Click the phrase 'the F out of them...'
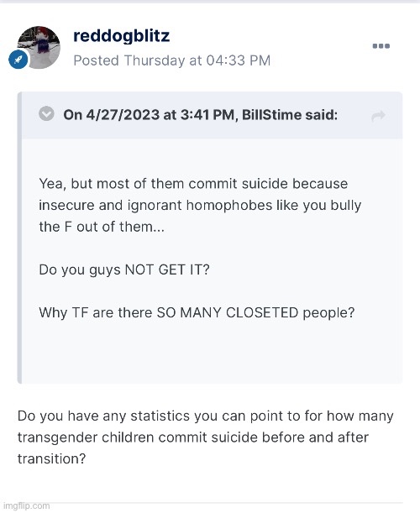420x513 pixels. click(102, 227)
